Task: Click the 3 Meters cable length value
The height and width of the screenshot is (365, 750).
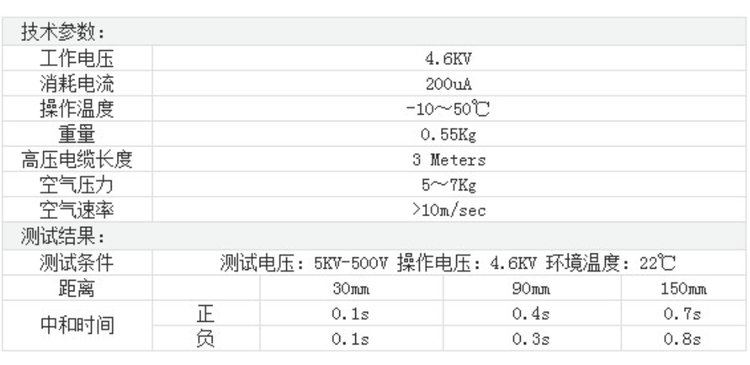Action: point(449,159)
